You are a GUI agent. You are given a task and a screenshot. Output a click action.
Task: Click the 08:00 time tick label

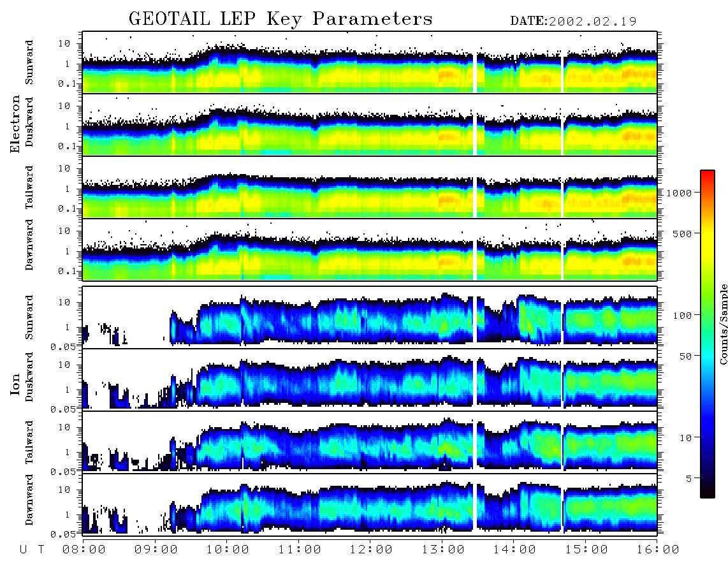pyautogui.click(x=84, y=550)
